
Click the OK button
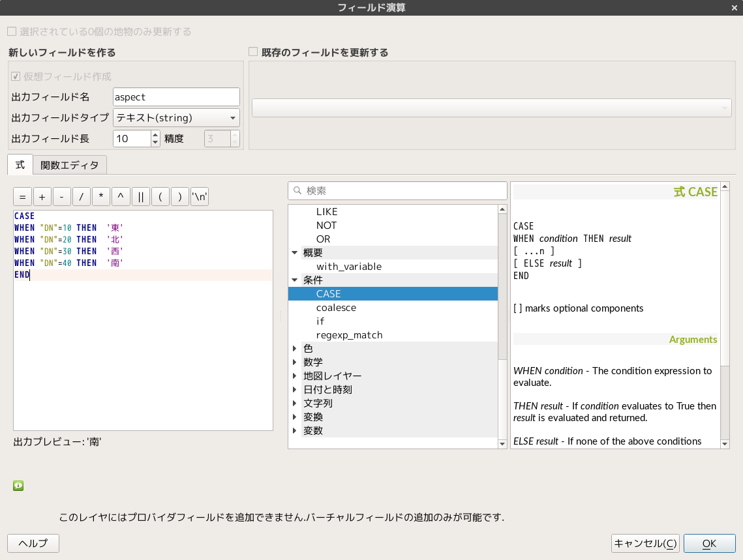709,544
